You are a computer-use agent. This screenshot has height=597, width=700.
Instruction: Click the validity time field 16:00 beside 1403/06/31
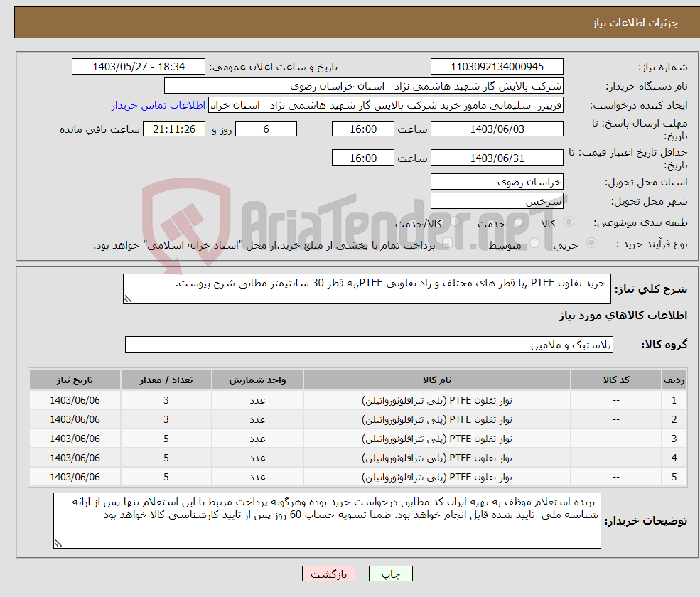pyautogui.click(x=363, y=158)
